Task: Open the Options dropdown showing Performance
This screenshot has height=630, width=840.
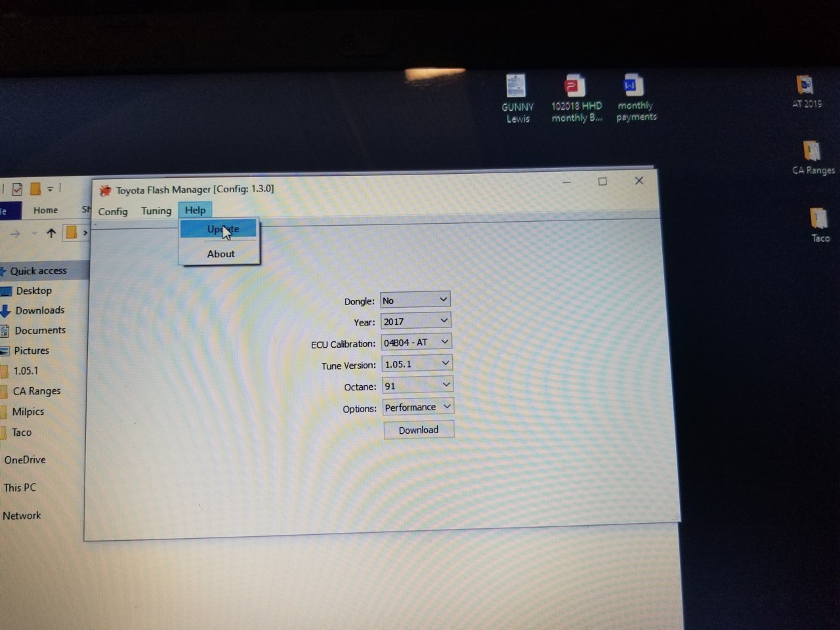Action: point(418,407)
